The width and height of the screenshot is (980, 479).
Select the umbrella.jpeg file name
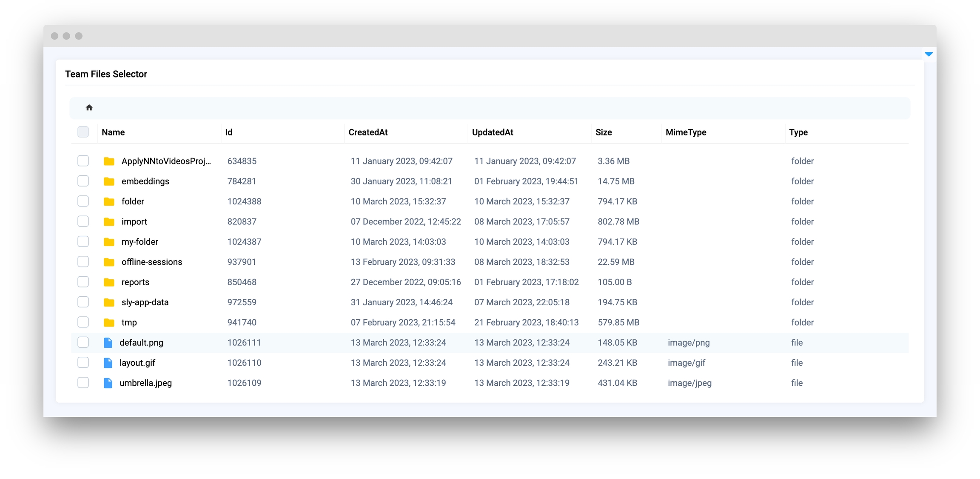(x=145, y=383)
